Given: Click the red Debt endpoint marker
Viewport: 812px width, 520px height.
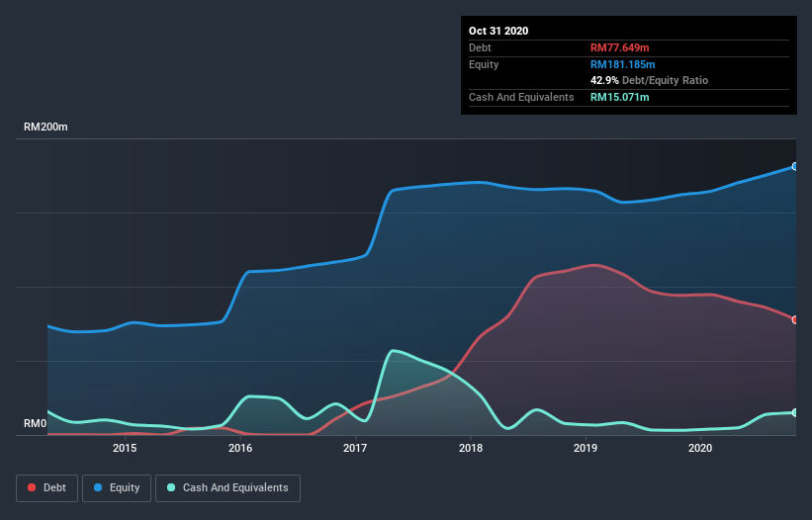Looking at the screenshot, I should (795, 319).
